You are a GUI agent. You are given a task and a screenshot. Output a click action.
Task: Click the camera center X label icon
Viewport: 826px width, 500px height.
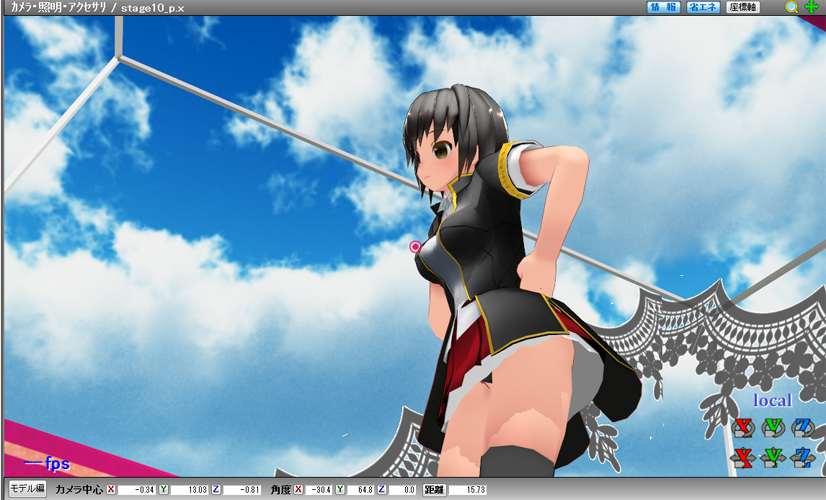tap(111, 489)
